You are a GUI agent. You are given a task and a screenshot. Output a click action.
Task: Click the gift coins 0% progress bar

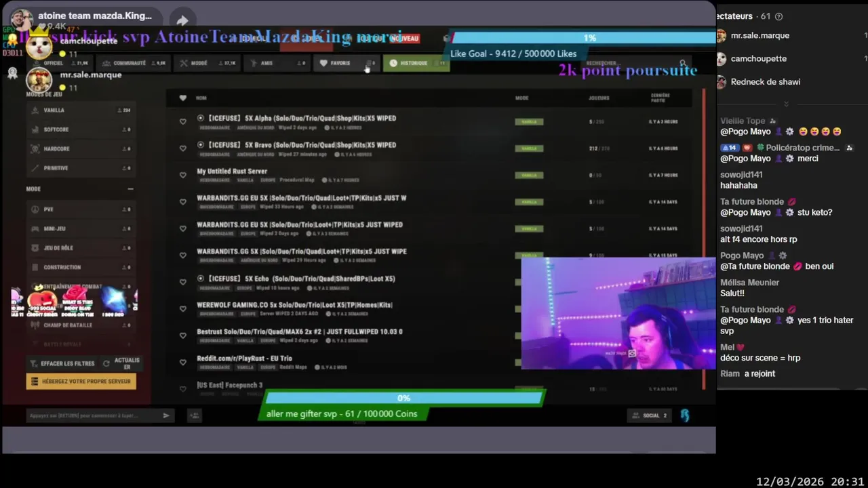tap(403, 399)
